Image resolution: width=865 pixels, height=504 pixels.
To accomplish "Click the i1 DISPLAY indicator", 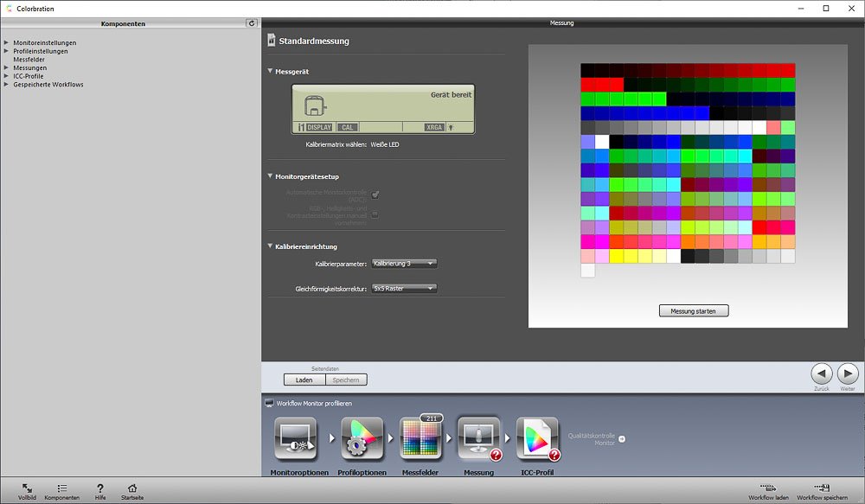I will (315, 127).
